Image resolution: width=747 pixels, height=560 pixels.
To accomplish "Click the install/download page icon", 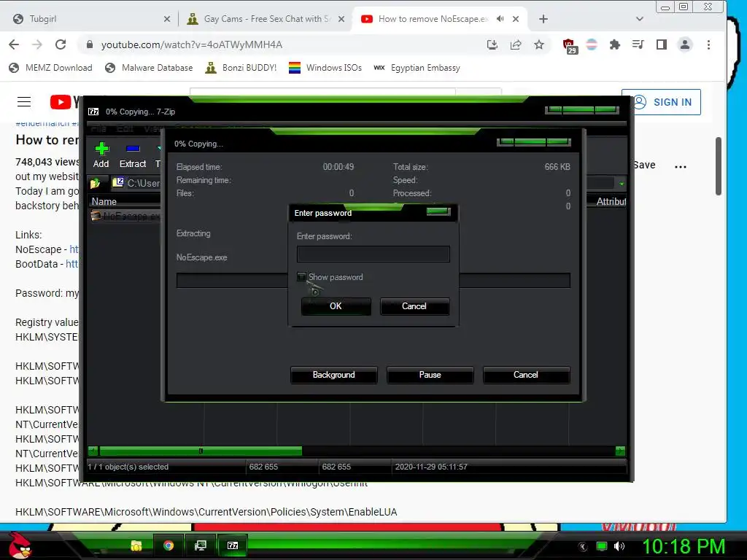I will 492,44.
